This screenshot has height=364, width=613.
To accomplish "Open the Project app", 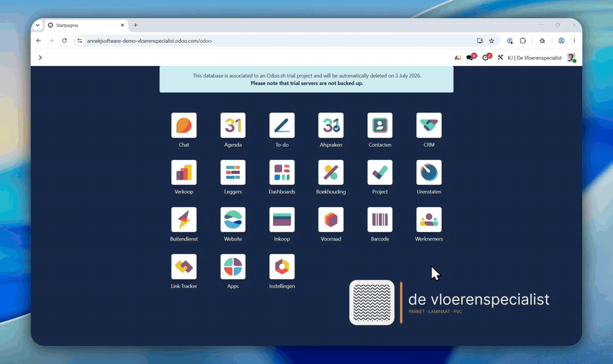I will pyautogui.click(x=380, y=172).
